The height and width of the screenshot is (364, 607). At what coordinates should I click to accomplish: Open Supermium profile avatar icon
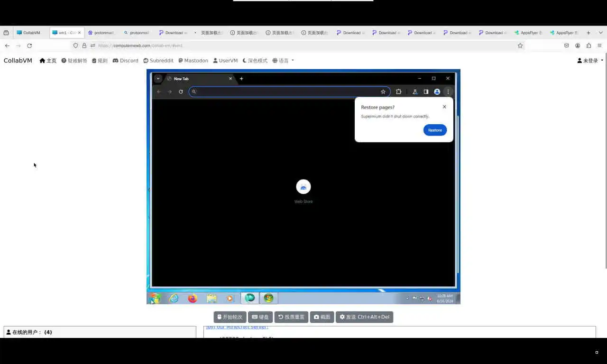pos(437,91)
